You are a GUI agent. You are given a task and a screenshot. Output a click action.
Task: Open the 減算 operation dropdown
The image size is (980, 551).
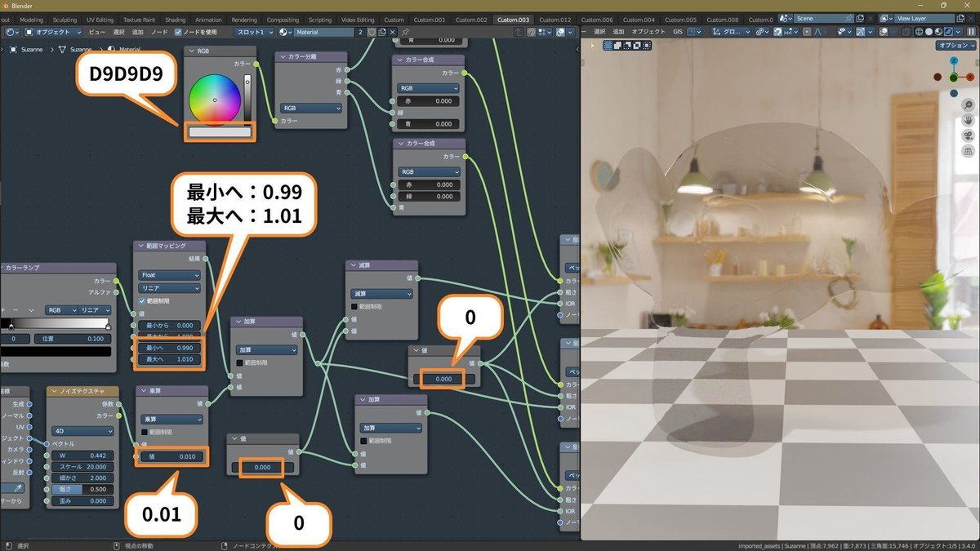[381, 293]
